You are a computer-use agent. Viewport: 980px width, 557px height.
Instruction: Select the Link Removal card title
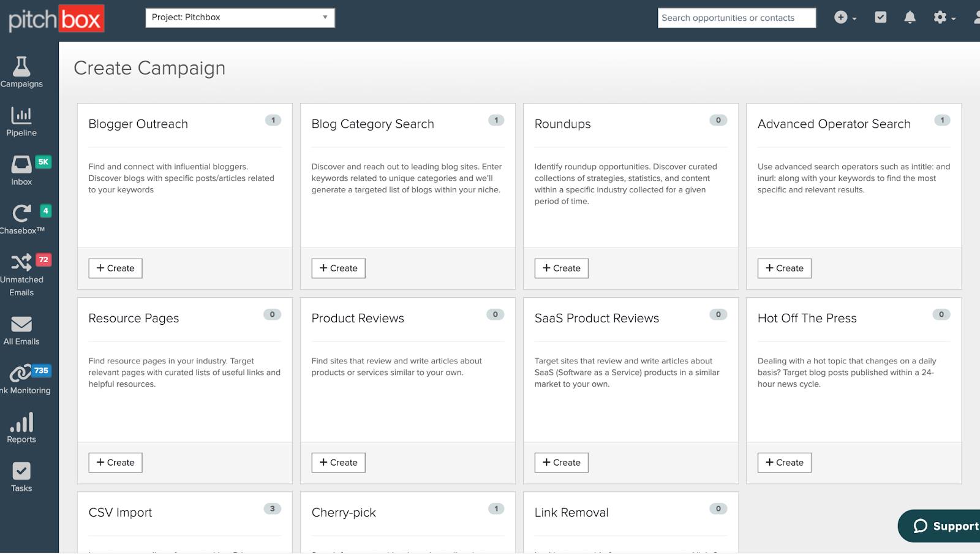571,512
